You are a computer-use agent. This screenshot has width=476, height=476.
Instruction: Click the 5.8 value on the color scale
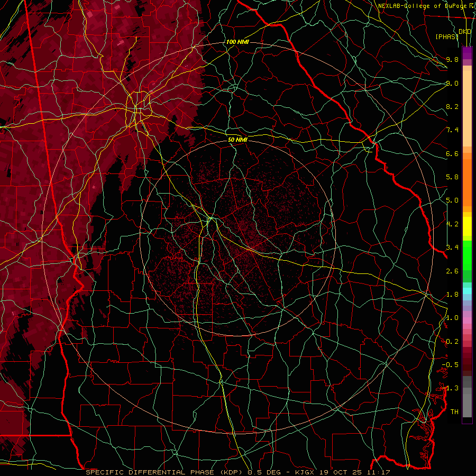452,177
